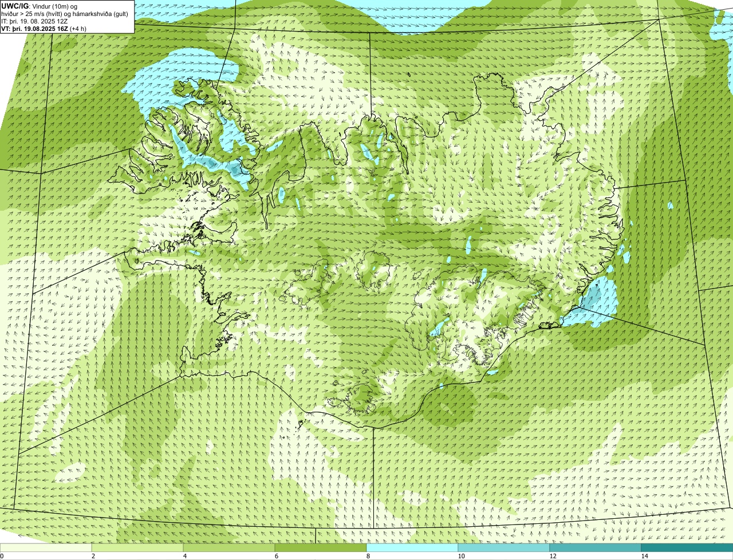Image resolution: width=733 pixels, height=560 pixels.
Task: Click the dark green 6–8 m/s legend segment
Action: [321, 547]
